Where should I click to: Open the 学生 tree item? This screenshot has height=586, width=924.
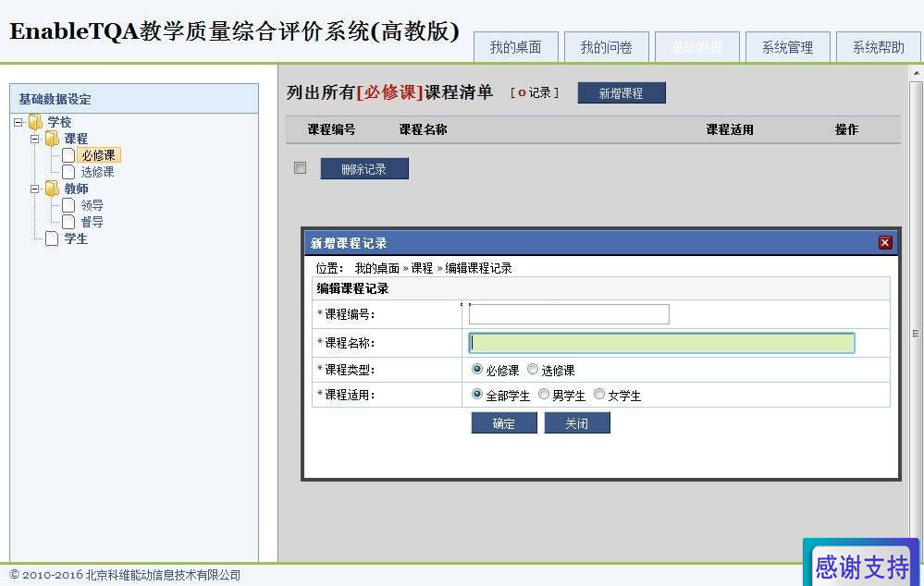click(76, 238)
